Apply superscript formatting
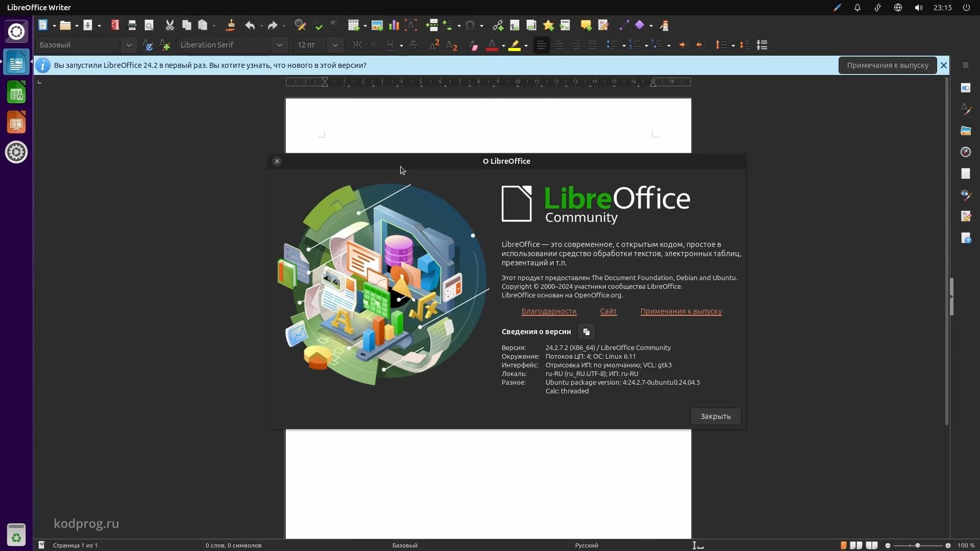The height and width of the screenshot is (551, 980). coord(434,45)
